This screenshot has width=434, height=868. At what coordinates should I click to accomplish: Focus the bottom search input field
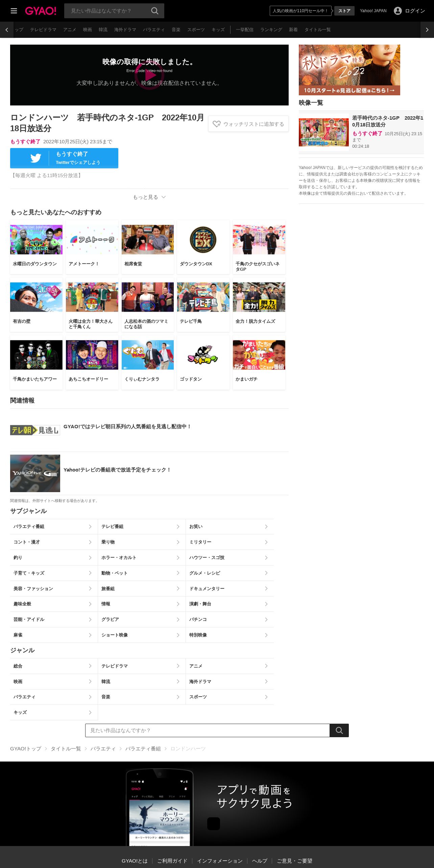click(x=208, y=730)
